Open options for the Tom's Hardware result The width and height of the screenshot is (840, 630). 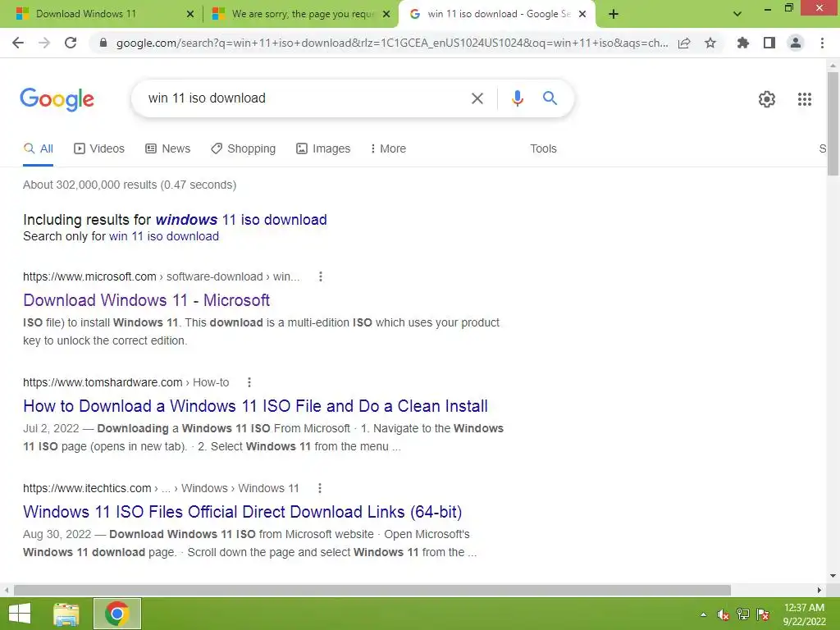(x=249, y=382)
